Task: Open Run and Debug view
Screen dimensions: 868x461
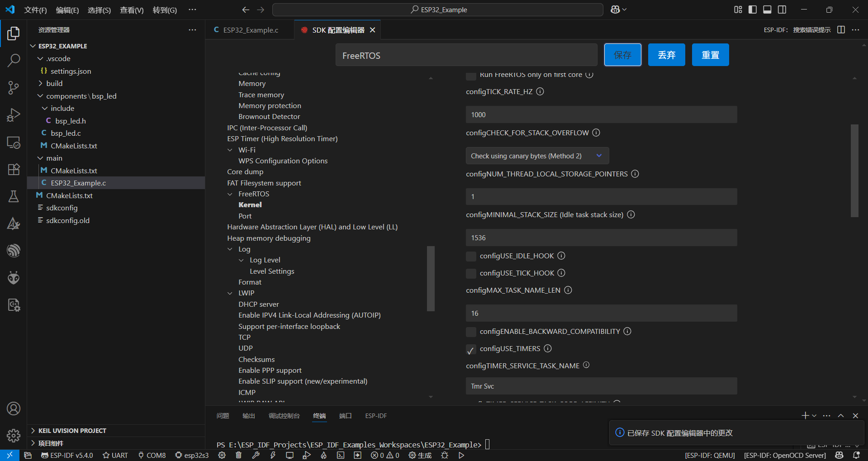Action: pyautogui.click(x=14, y=115)
